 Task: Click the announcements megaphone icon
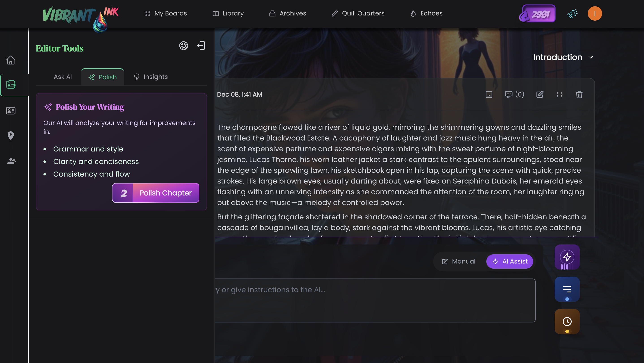(572, 13)
